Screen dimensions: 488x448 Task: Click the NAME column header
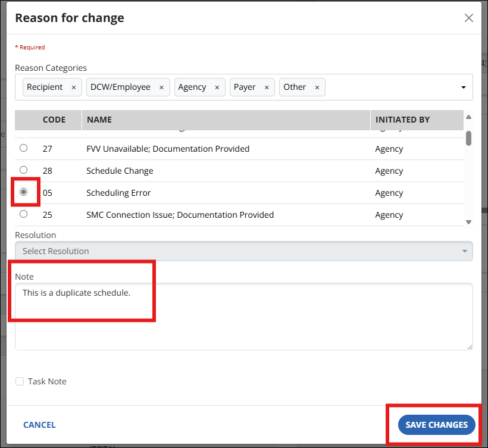coord(99,120)
